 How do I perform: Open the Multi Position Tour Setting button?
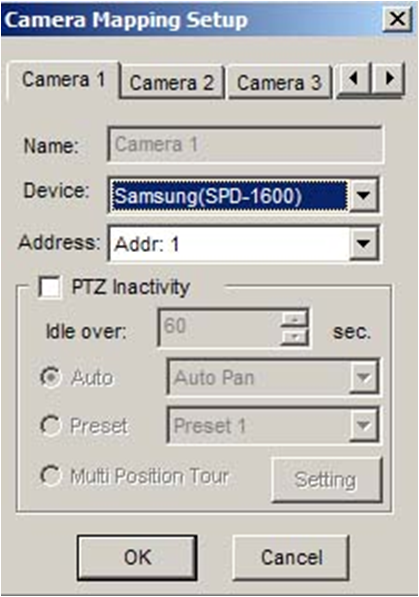326,480
